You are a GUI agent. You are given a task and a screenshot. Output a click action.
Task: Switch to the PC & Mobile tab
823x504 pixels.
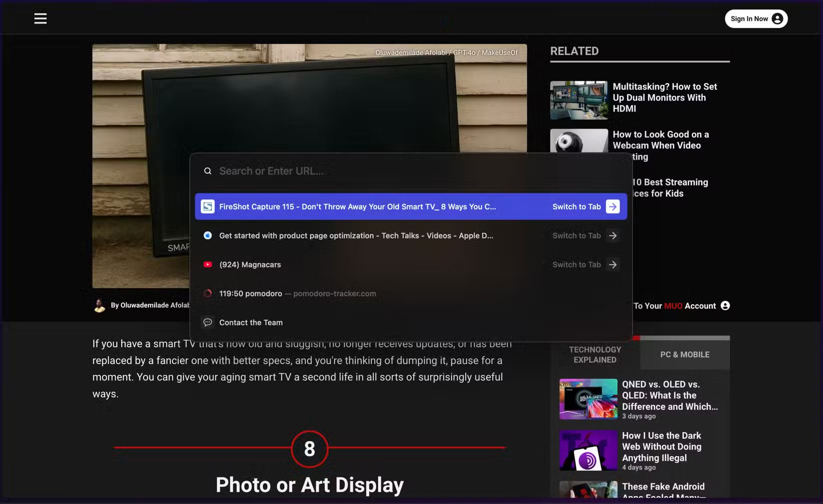tap(684, 354)
